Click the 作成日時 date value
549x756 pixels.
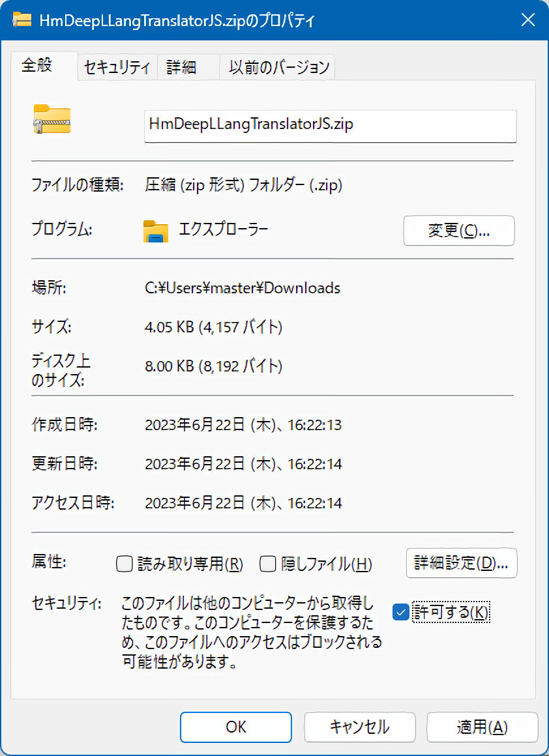pyautogui.click(x=243, y=426)
